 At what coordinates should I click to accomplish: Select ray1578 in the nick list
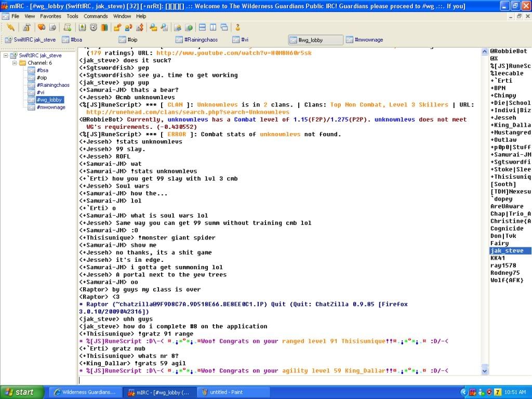[x=503, y=265]
